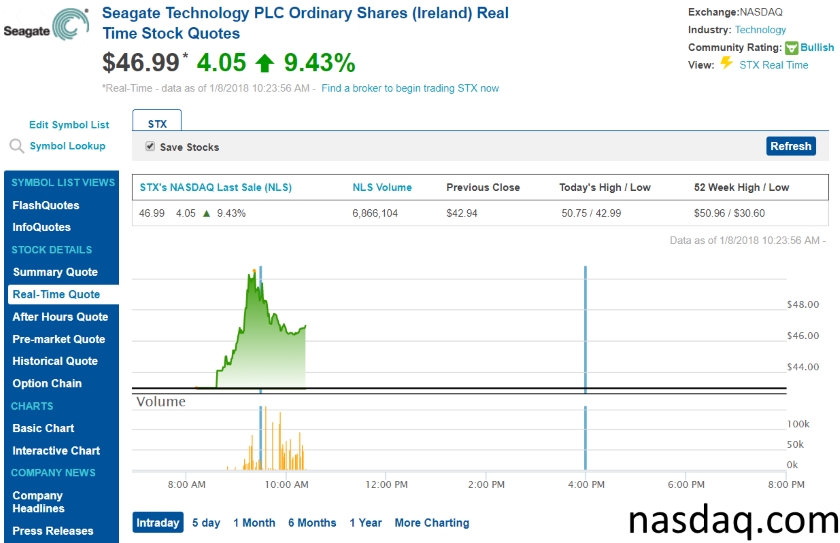The height and width of the screenshot is (543, 840).
Task: Open Company Headlines in sidebar
Action: click(39, 502)
